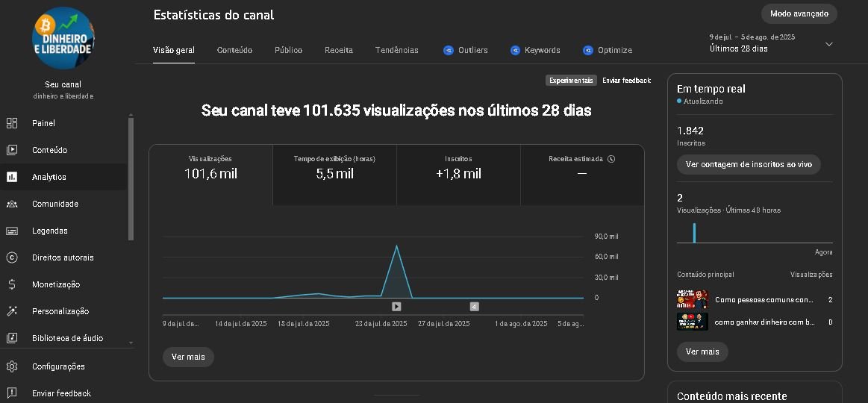Switch to the Visão geral tab
Image resolution: width=868 pixels, height=403 pixels.
pos(174,51)
